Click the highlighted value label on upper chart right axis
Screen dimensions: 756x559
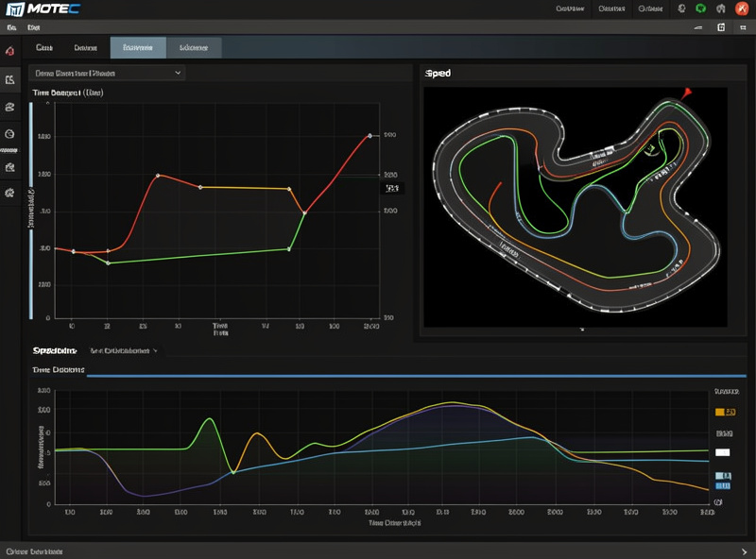[392, 188]
